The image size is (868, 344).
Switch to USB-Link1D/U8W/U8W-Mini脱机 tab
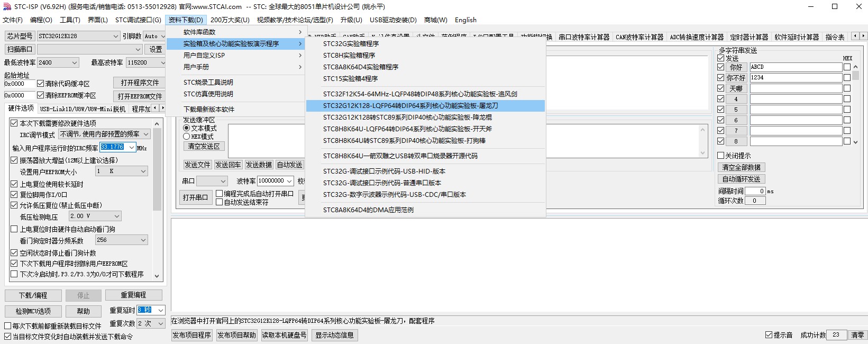83,109
